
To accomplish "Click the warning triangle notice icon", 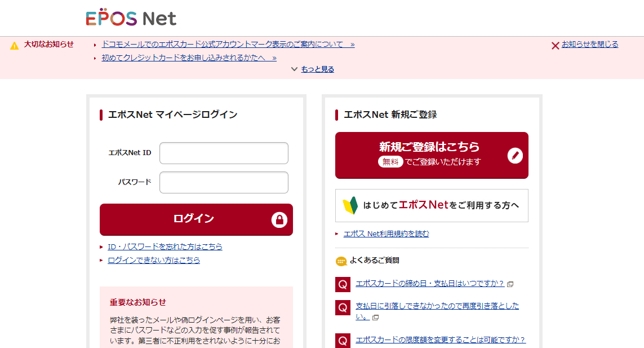I will (x=15, y=45).
